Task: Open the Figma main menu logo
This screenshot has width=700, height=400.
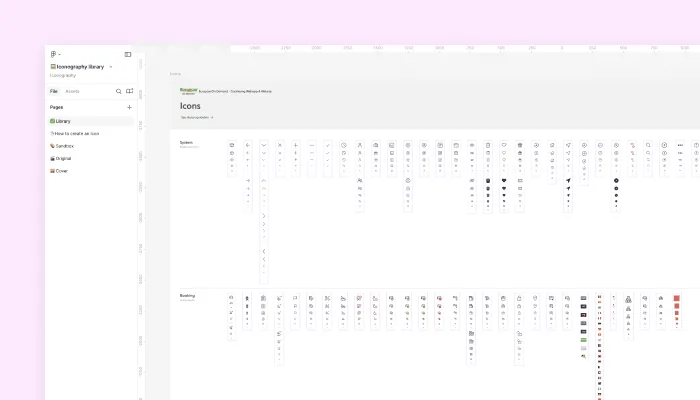Action: pos(53,54)
